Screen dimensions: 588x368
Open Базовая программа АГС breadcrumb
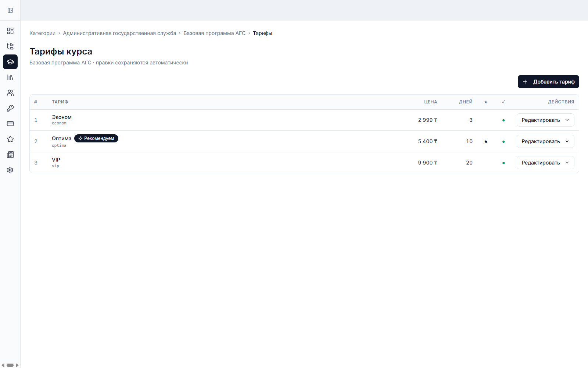click(214, 33)
